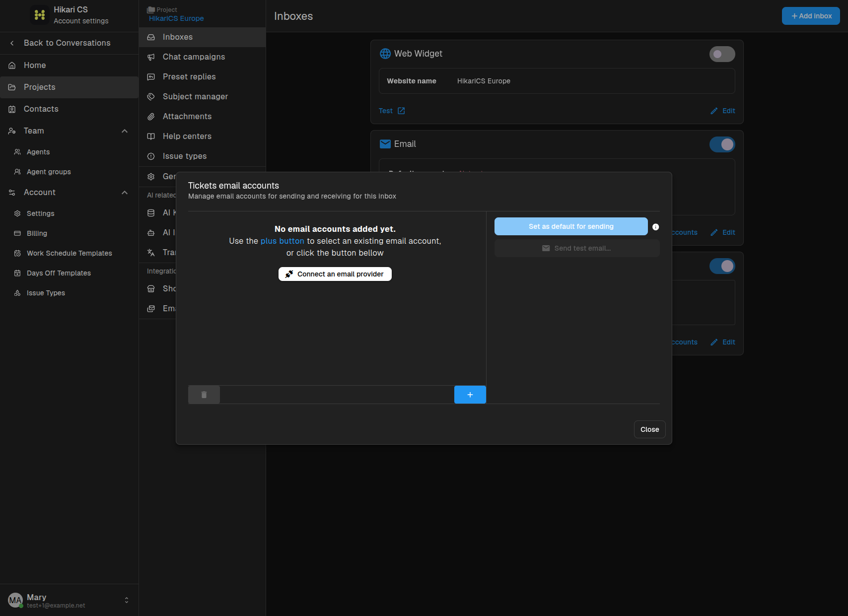Open the Home page
Screen dimensions: 848x616
(x=69, y=66)
